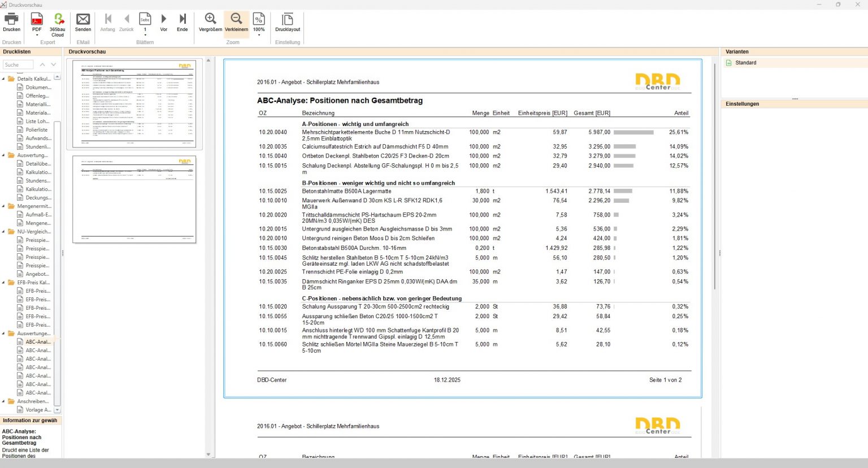This screenshot has width=868, height=468.
Task: Collapse the EFB-Preis Kal... tree folder
Action: pos(3,283)
